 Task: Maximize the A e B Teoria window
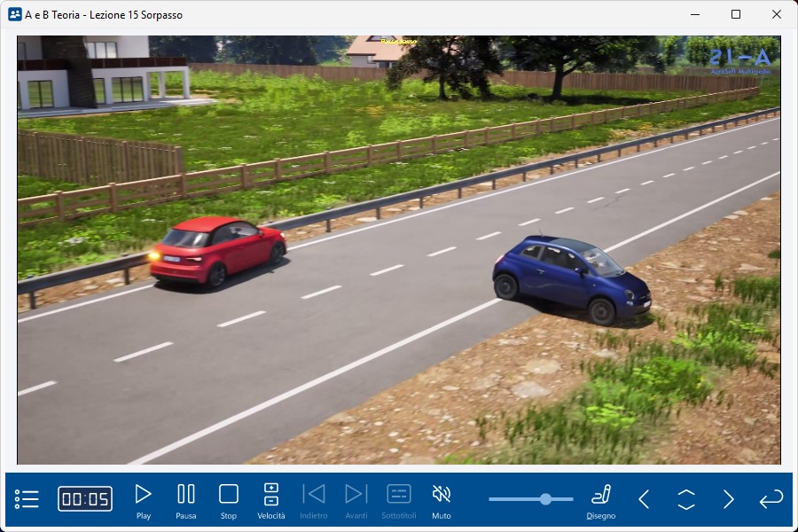click(736, 14)
